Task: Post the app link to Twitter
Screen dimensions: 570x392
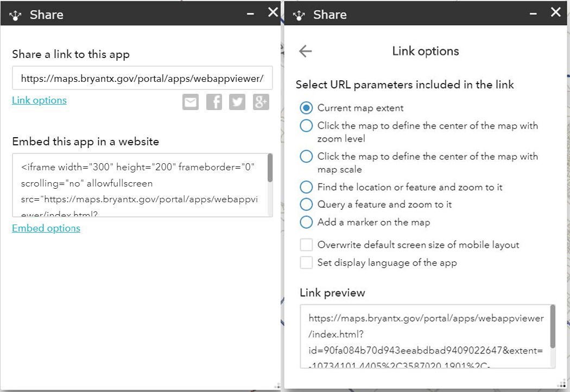Action: click(237, 102)
